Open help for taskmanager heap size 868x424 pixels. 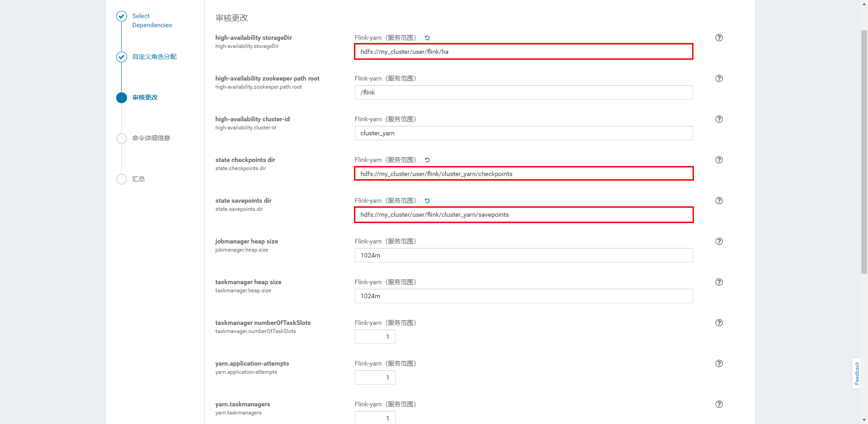pos(719,282)
